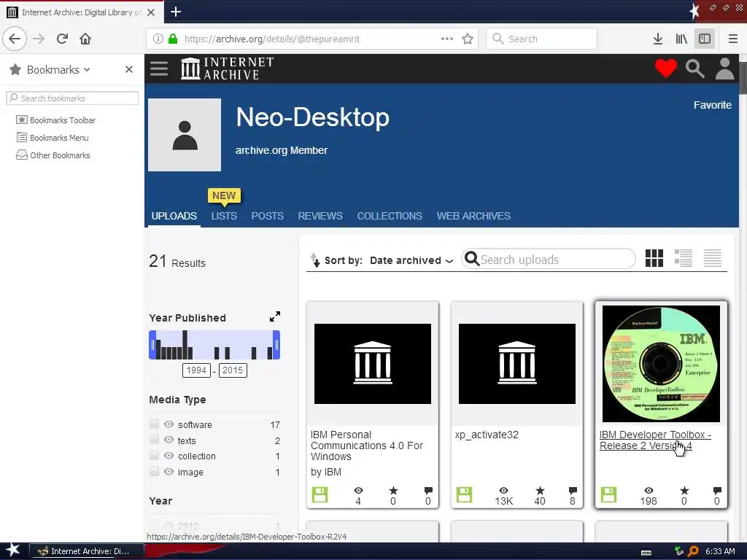Click the left handle of year range slider

152,345
